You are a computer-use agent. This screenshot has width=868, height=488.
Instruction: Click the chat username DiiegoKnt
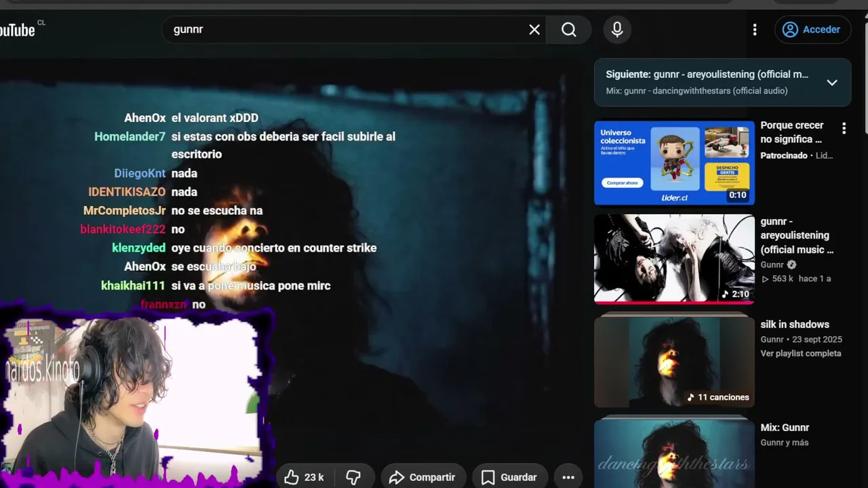tap(140, 174)
